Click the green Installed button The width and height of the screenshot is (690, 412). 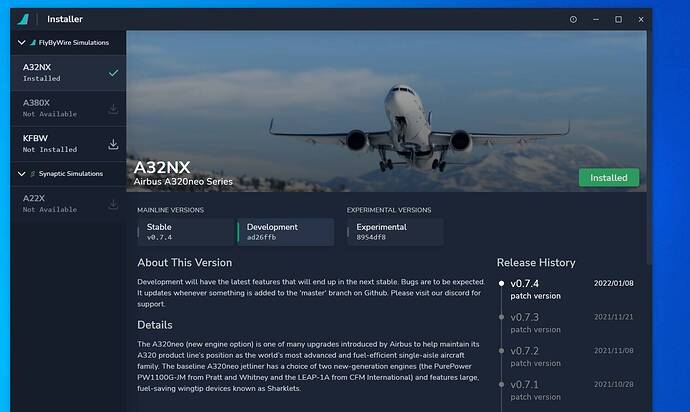(x=609, y=177)
